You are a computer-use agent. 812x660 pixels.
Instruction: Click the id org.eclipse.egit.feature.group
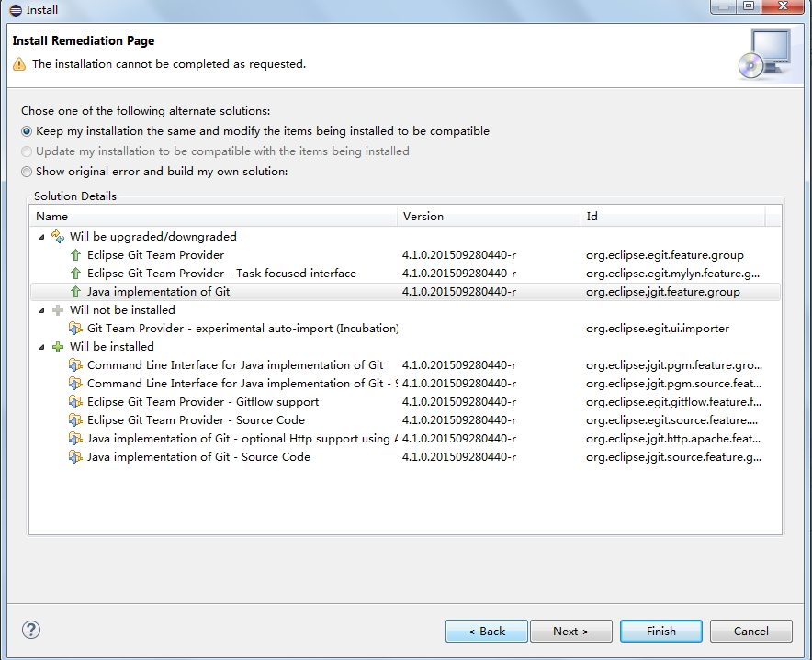tap(665, 255)
